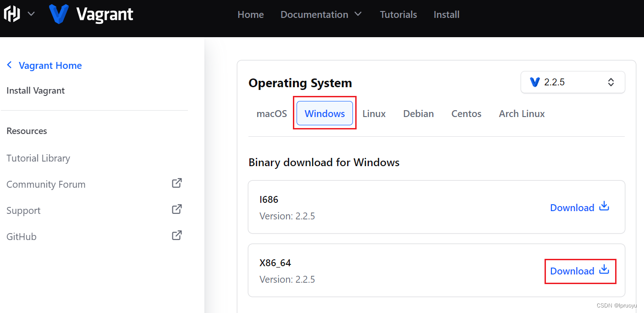
Task: Click external link icon next to Support
Action: pyautogui.click(x=177, y=209)
